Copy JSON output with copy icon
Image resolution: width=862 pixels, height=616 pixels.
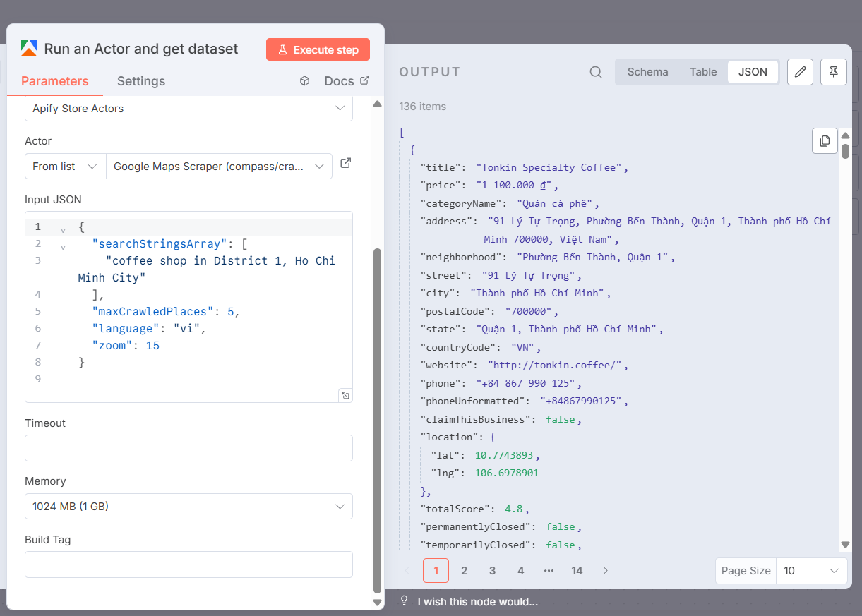coord(825,140)
